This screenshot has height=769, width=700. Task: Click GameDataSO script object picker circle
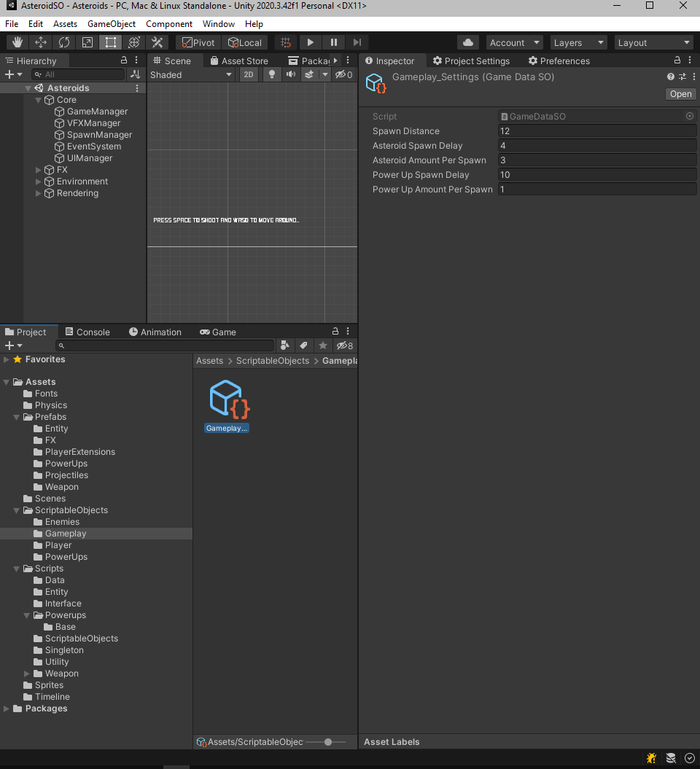[690, 116]
